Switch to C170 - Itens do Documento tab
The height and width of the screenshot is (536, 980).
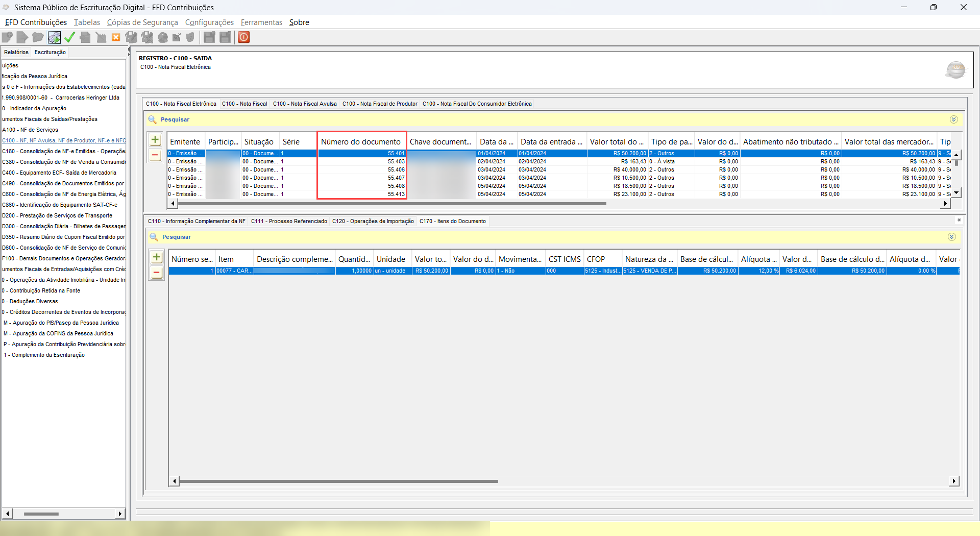(x=452, y=221)
